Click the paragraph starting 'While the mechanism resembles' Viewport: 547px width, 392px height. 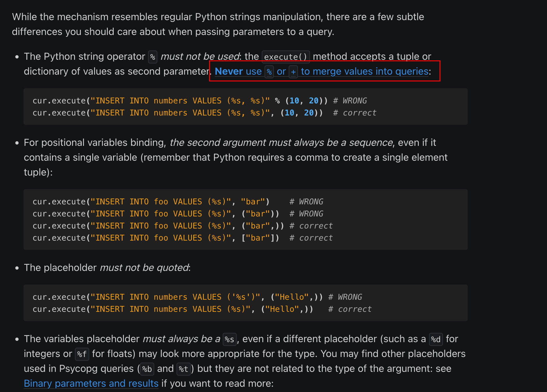pos(218,24)
